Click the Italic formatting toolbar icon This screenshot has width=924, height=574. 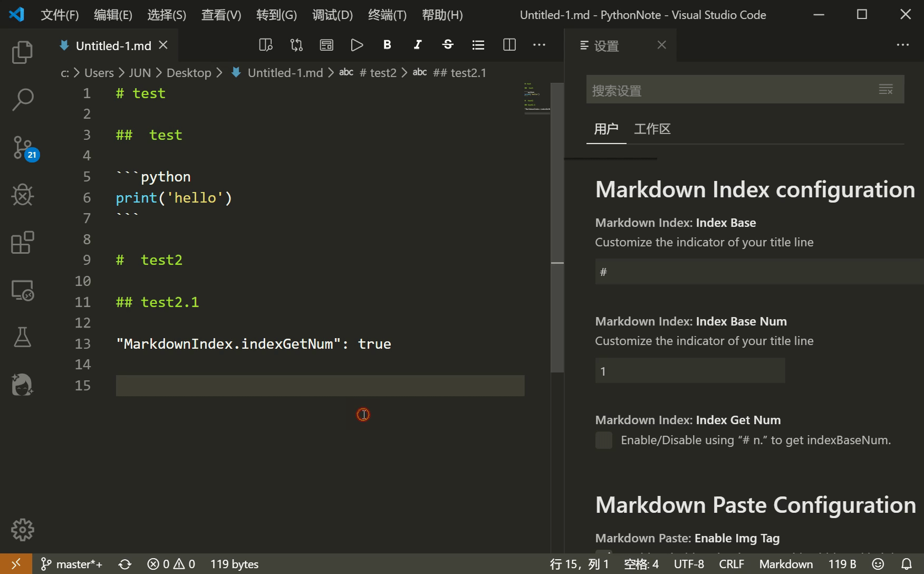click(x=418, y=45)
